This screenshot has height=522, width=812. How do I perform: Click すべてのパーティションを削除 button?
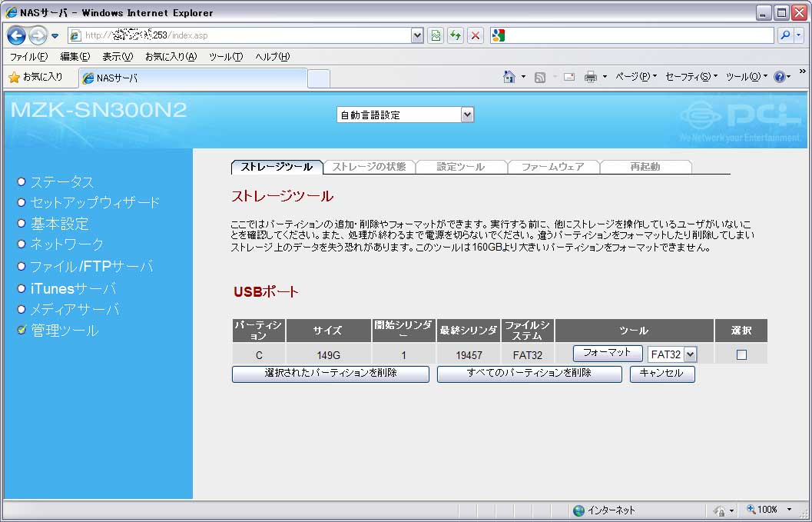(x=529, y=374)
